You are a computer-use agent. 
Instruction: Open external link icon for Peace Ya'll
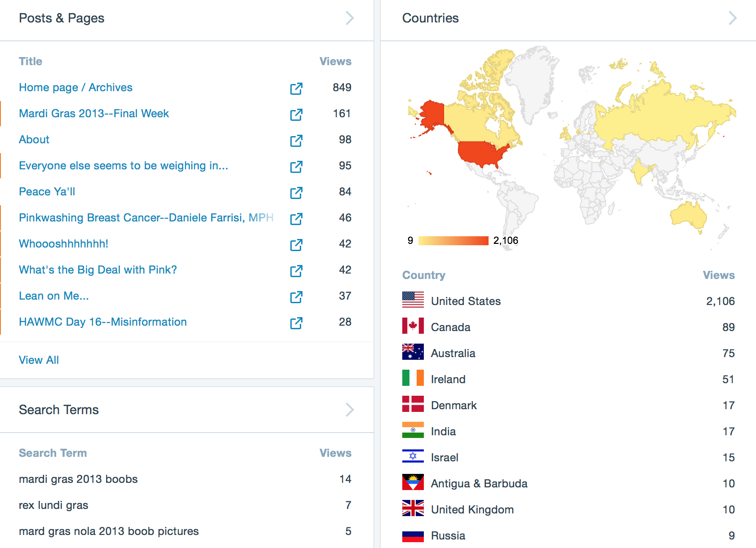tap(296, 193)
